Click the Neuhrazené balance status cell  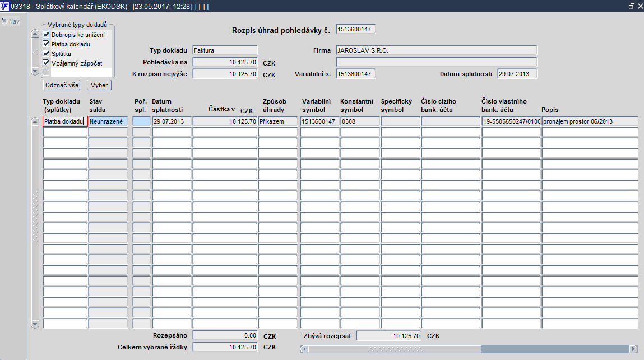pyautogui.click(x=108, y=121)
